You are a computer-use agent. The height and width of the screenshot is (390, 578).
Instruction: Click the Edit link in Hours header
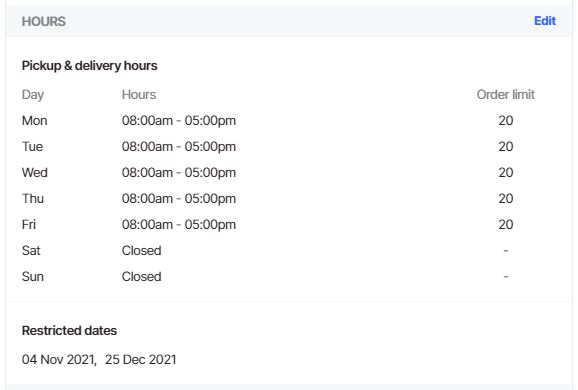545,21
